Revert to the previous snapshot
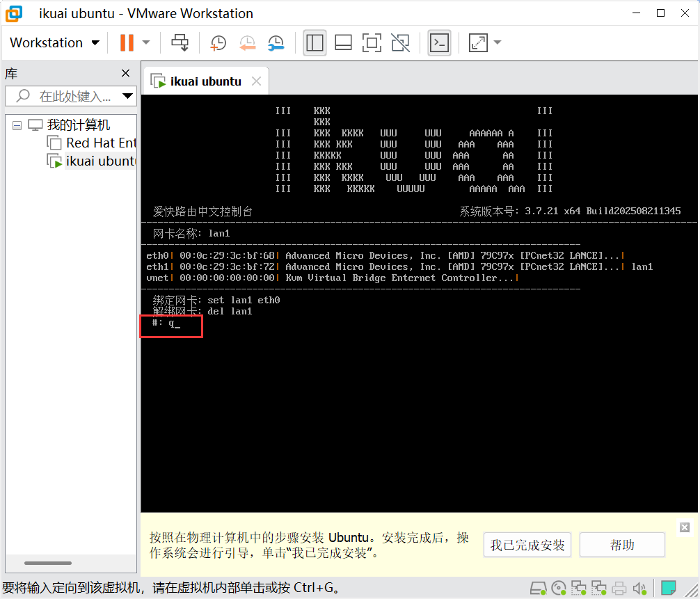This screenshot has height=599, width=700. point(247,43)
